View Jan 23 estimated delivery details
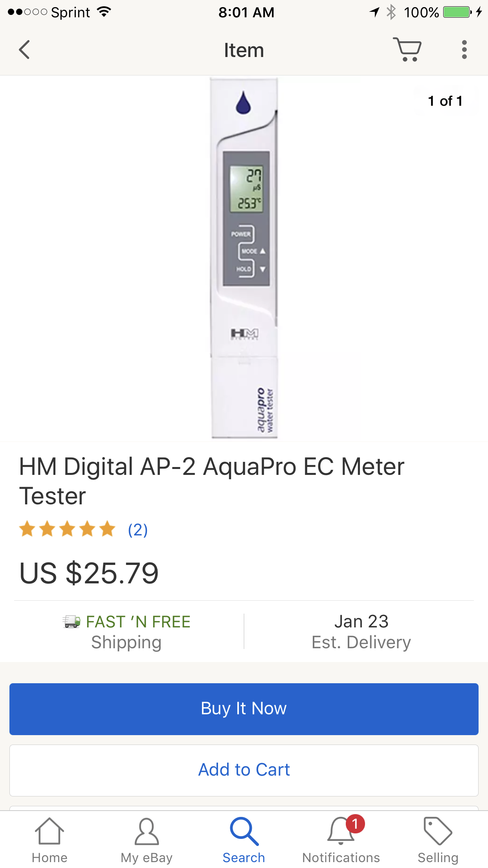Viewport: 488px width, 868px height. coord(361,632)
